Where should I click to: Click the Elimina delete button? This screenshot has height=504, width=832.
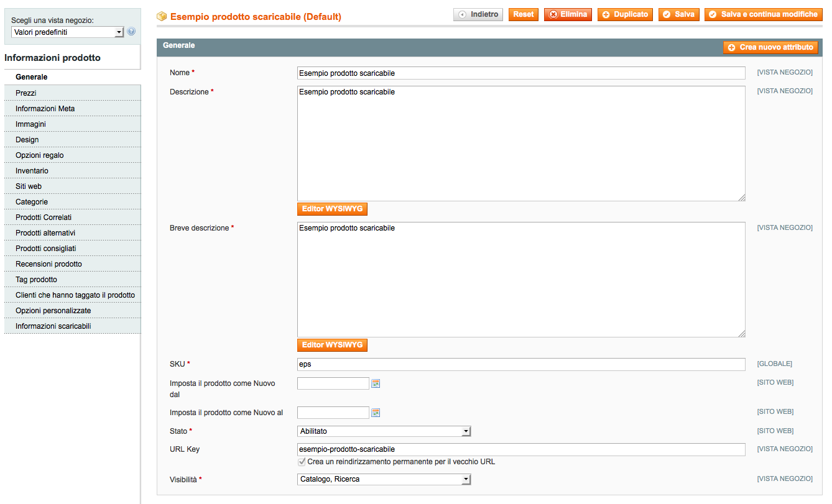point(568,14)
